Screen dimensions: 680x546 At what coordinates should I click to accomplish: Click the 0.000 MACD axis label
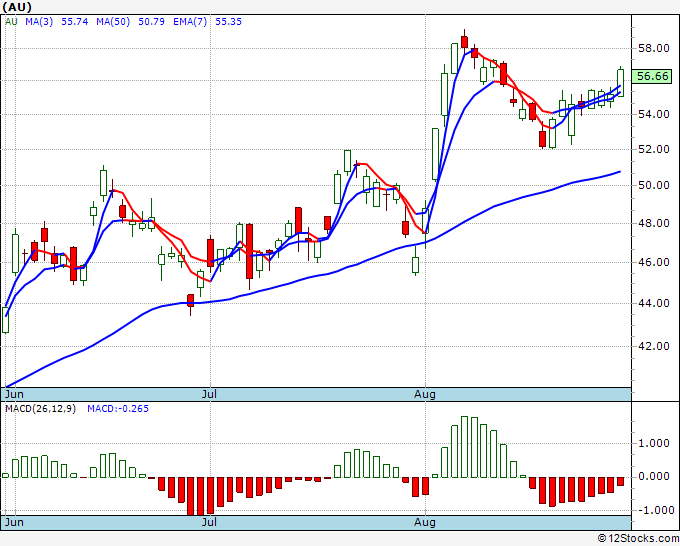pyautogui.click(x=654, y=476)
